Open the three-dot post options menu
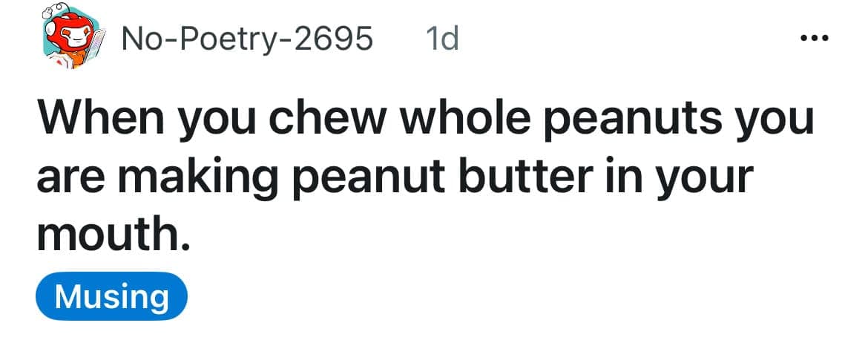Image resolution: width=868 pixels, height=340 pixels. pyautogui.click(x=815, y=38)
